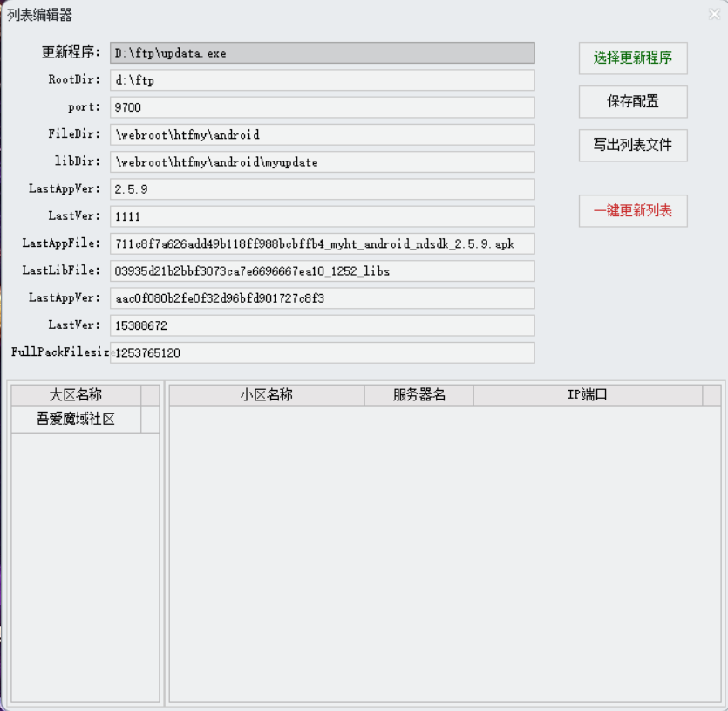Click the FileDir input field
Image resolution: width=728 pixels, height=711 pixels.
point(323,134)
